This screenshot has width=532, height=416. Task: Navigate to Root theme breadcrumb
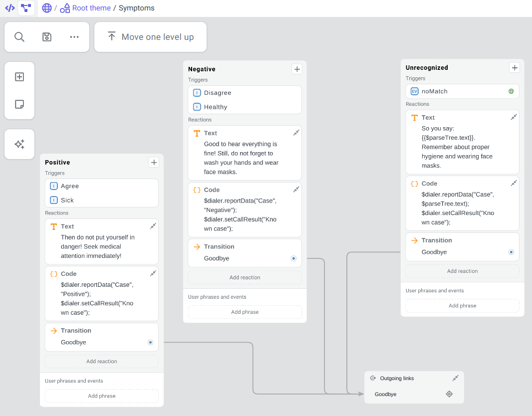click(x=91, y=8)
